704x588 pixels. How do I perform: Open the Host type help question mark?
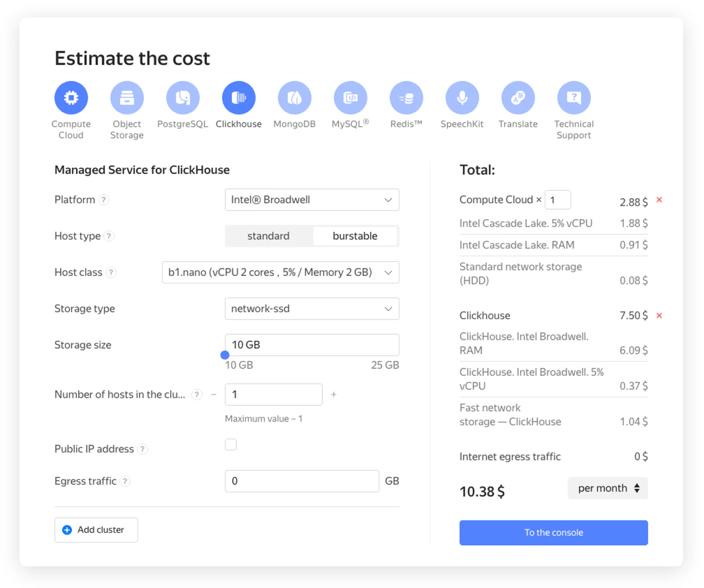(109, 236)
